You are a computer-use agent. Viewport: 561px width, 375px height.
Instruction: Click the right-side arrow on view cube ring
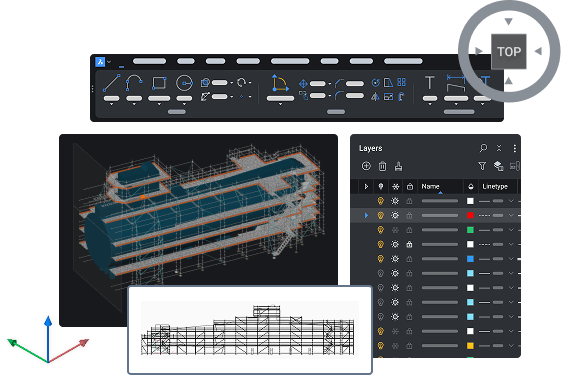tap(538, 51)
